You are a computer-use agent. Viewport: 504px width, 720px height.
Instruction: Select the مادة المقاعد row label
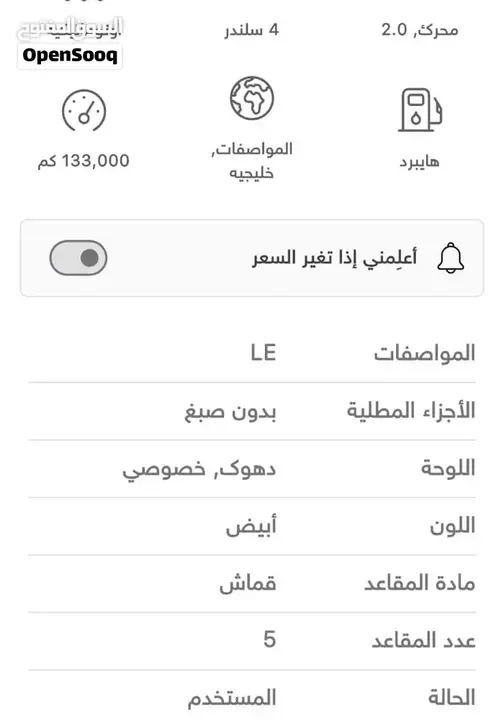click(x=420, y=583)
